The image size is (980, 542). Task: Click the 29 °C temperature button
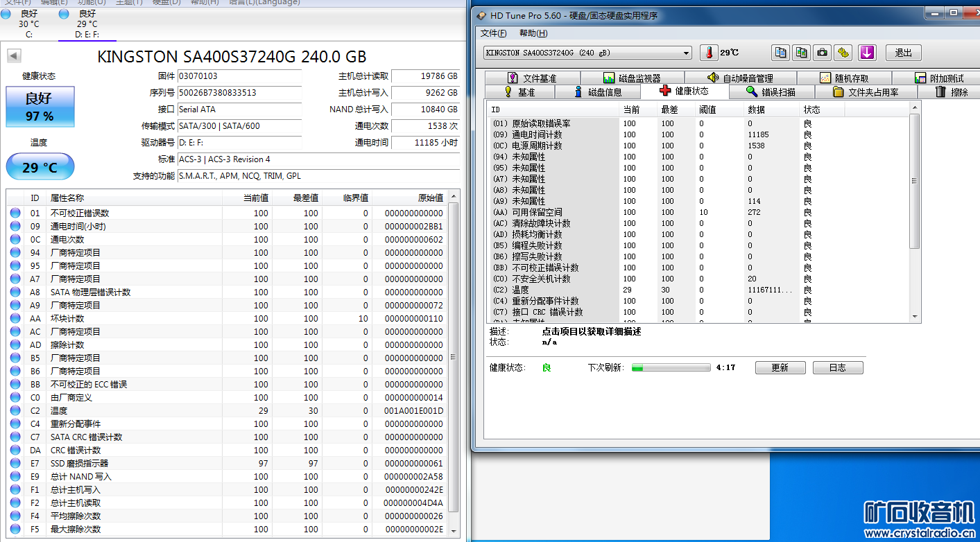click(x=40, y=167)
